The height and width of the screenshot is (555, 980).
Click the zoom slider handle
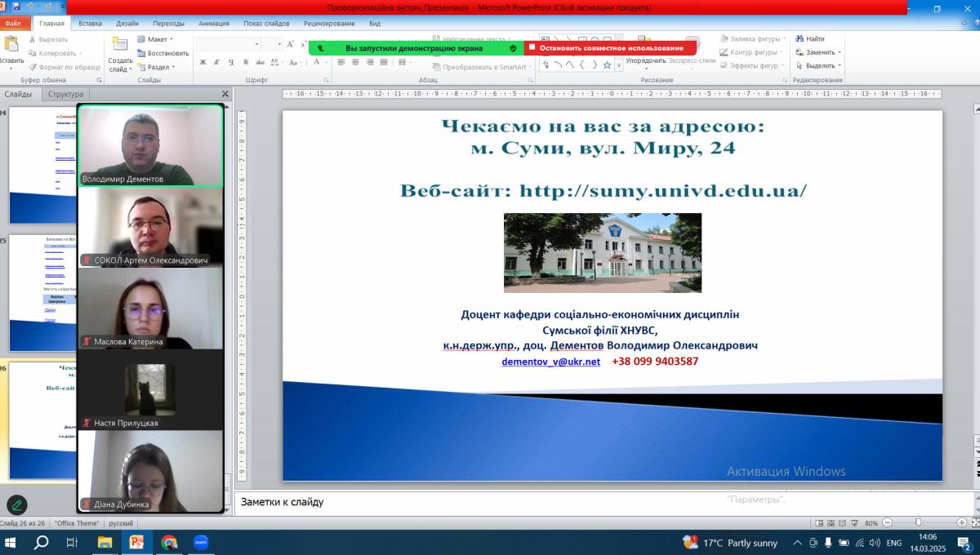pos(918,523)
